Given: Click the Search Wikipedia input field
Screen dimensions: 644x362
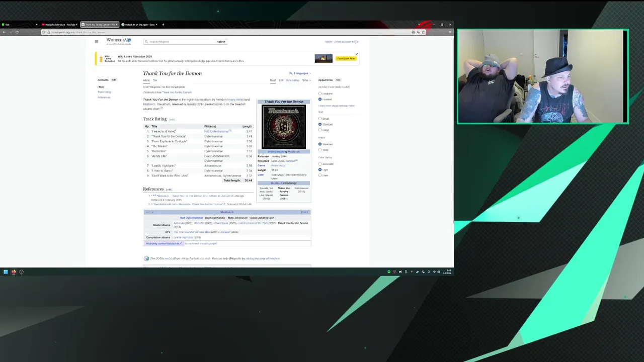Looking at the screenshot, I should [x=180, y=42].
